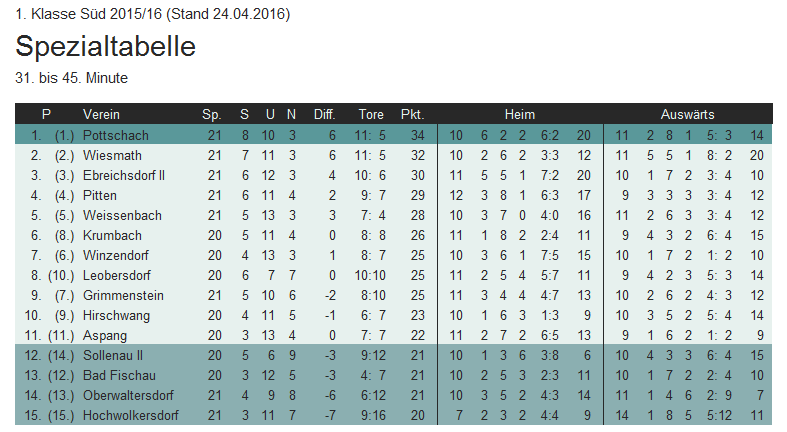Click the Spezialtabelle heading
Viewport: 787px width, 432px height.
105,46
